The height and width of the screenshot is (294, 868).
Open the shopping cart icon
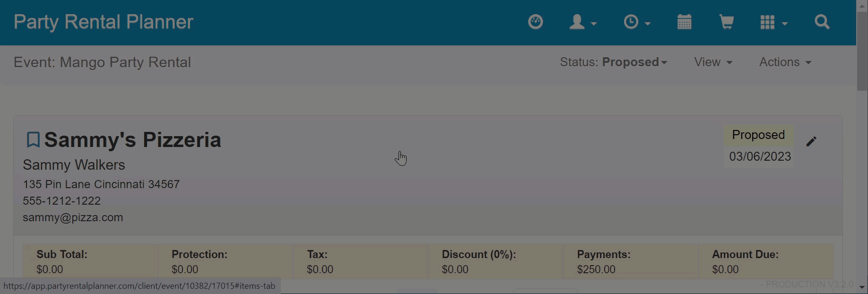(x=726, y=22)
